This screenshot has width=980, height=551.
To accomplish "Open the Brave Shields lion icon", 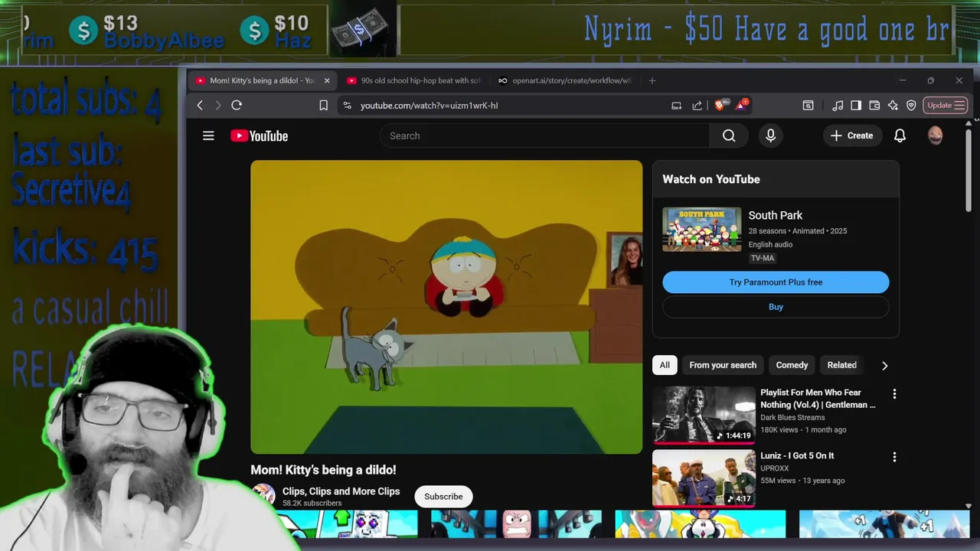I will [720, 105].
